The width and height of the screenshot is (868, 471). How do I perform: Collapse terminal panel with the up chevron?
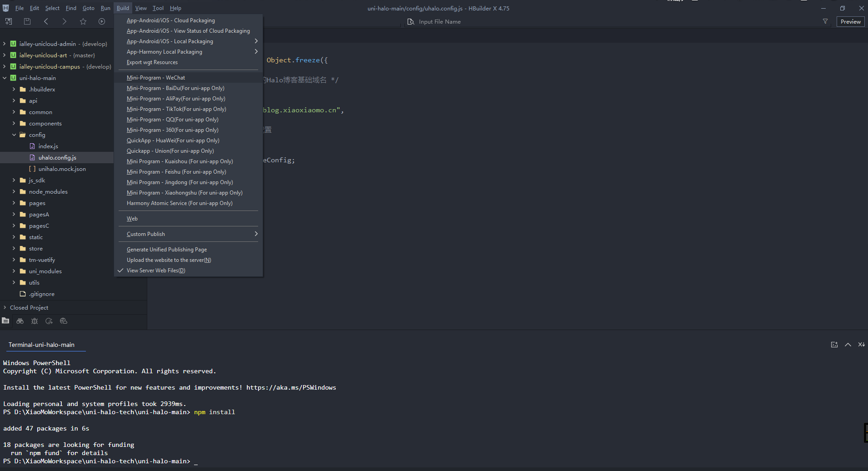[x=848, y=345]
